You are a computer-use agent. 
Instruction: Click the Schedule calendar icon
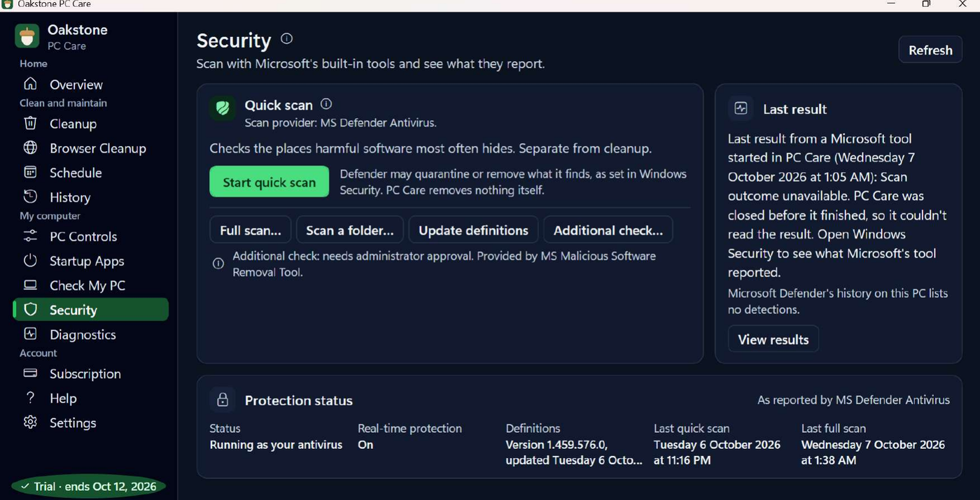point(30,172)
